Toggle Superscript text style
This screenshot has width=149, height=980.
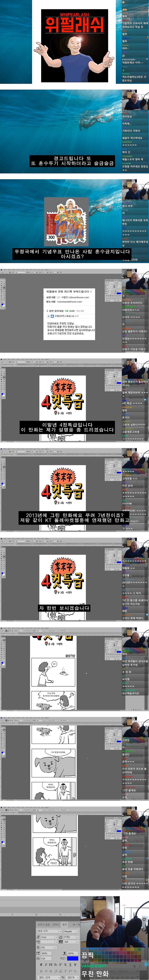point(61,965)
